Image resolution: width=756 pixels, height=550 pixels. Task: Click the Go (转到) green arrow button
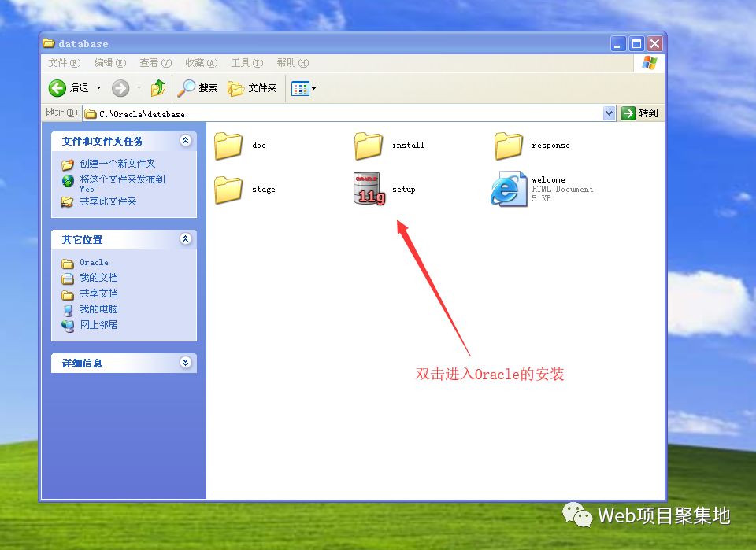[x=628, y=113]
